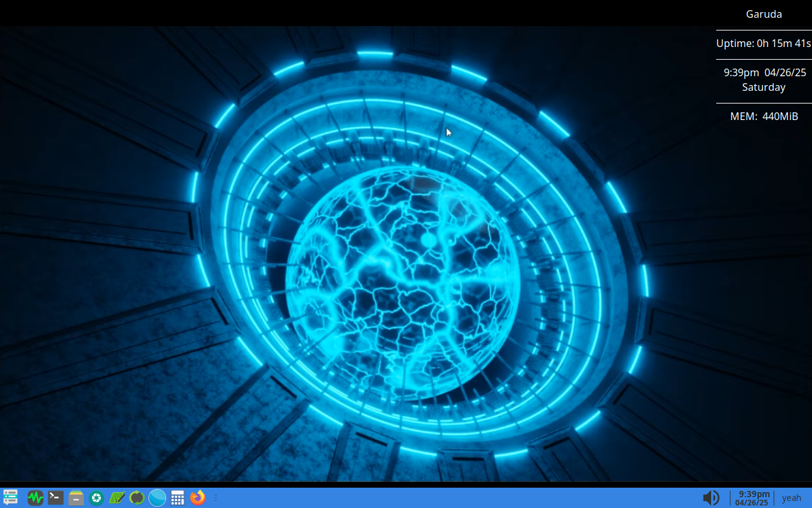This screenshot has width=812, height=508.
Task: Launch the green camera shutter screenshot app
Action: pos(96,498)
